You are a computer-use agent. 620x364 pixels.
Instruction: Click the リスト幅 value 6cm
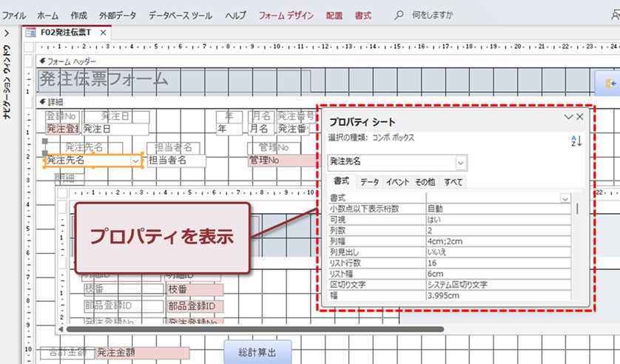(x=499, y=274)
